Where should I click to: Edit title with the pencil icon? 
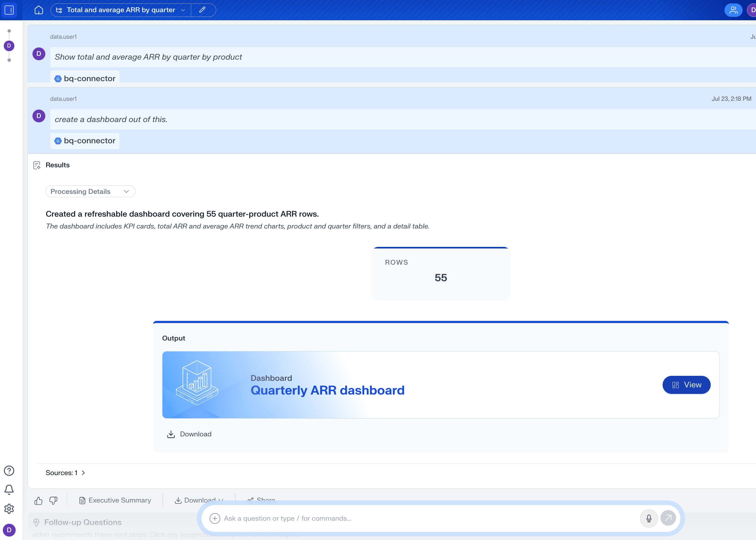tap(202, 10)
